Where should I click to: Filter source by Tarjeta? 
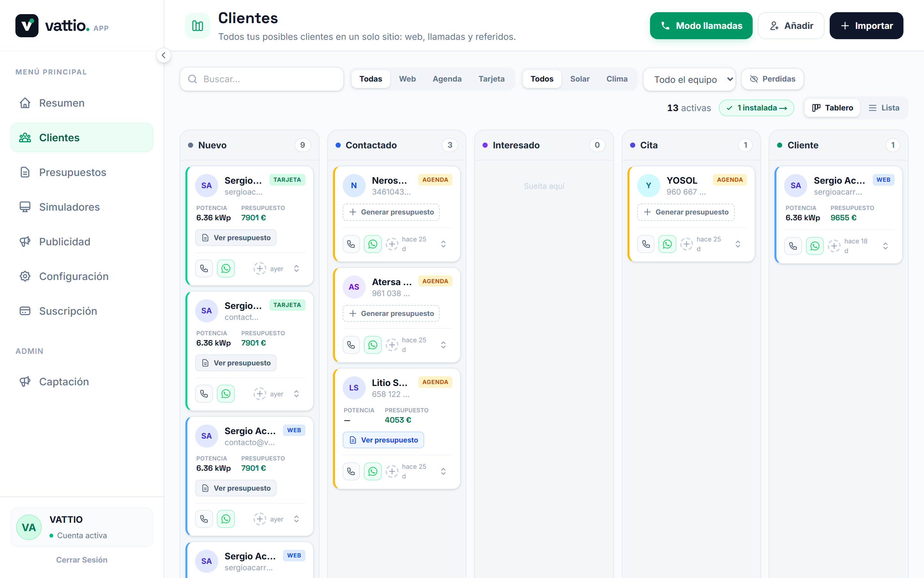(x=492, y=79)
